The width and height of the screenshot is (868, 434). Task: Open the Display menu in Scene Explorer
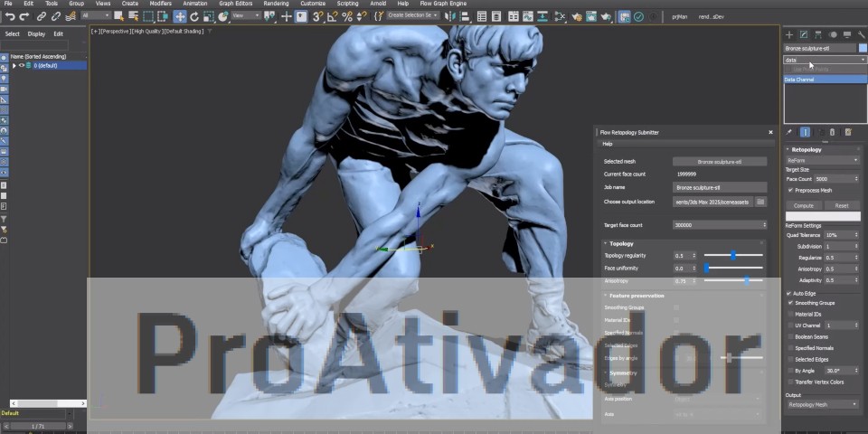pos(36,33)
